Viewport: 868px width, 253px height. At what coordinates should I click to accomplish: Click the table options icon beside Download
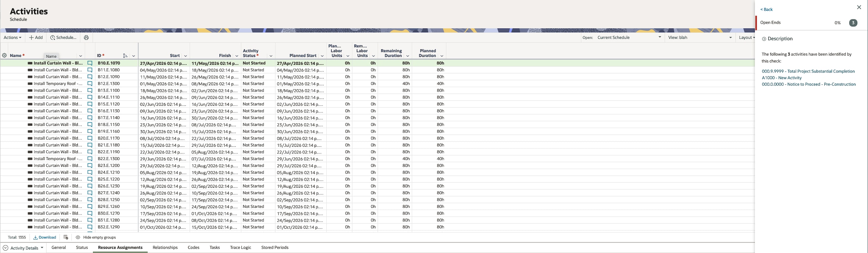[66, 237]
